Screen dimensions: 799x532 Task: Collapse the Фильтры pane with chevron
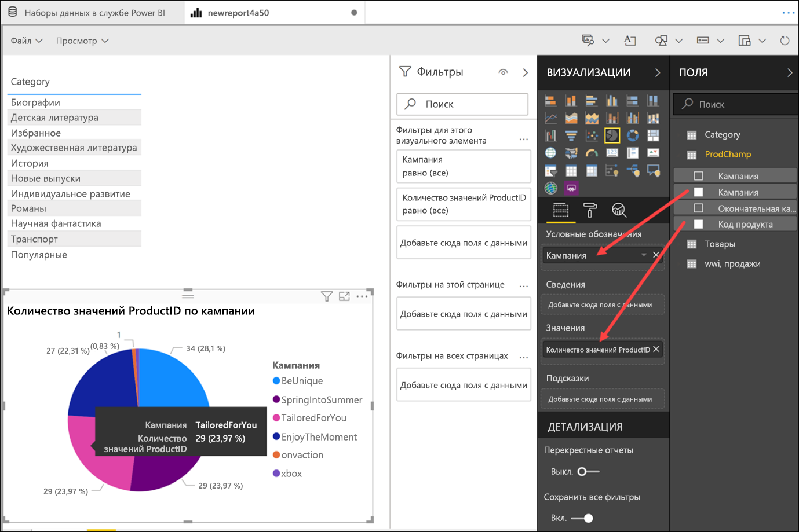click(x=525, y=72)
